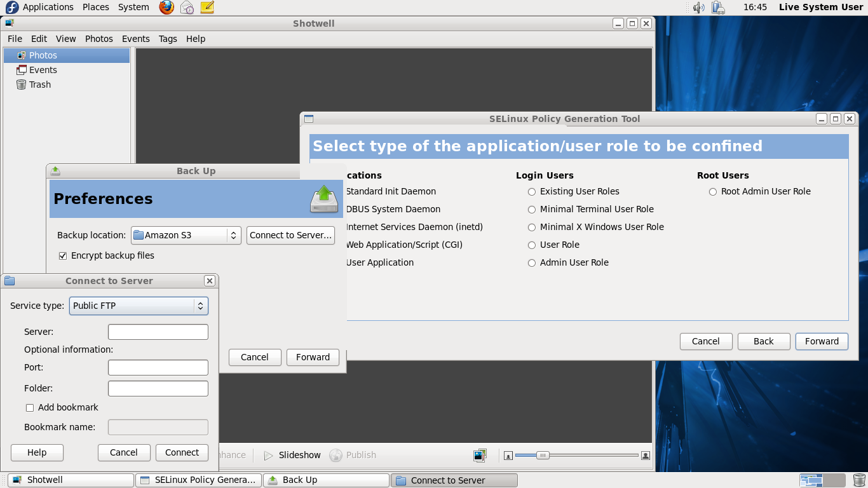Cancel the SELinux Policy Generation Tool

[x=706, y=341]
